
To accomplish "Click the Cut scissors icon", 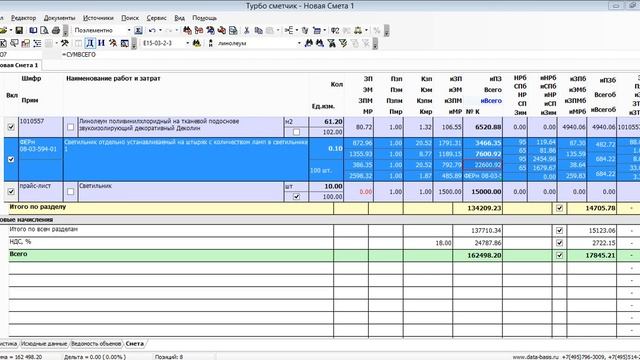I will pyautogui.click(x=247, y=30).
